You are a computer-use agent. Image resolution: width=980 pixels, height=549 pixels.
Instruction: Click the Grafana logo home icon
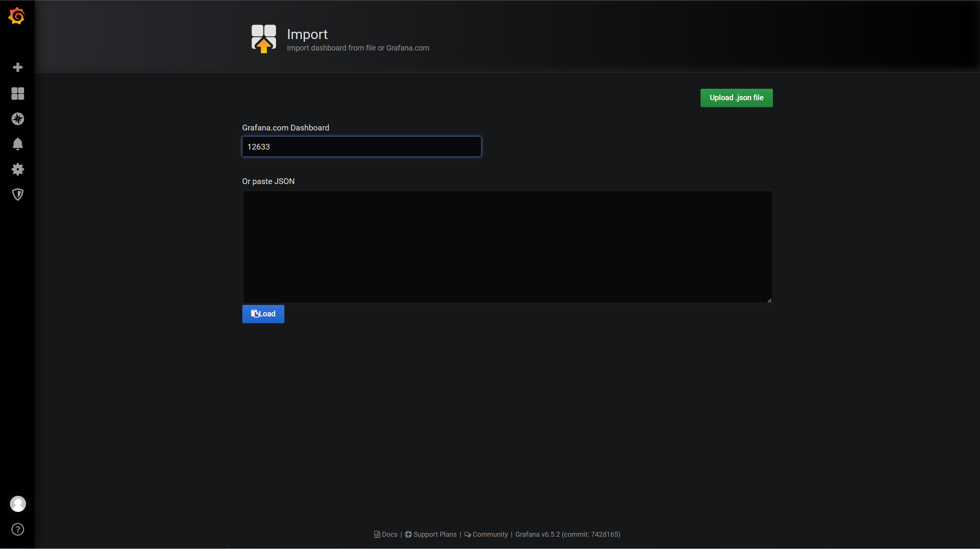pos(17,16)
